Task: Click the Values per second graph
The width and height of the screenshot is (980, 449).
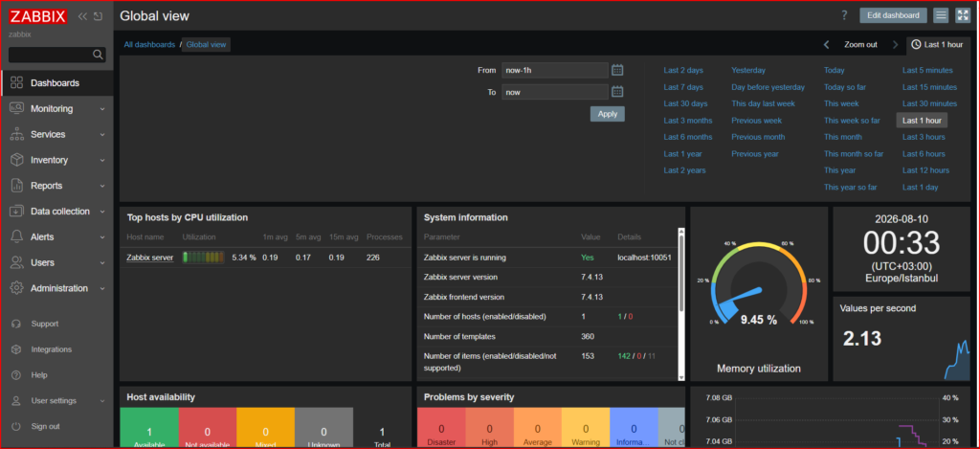Action: pyautogui.click(x=957, y=360)
